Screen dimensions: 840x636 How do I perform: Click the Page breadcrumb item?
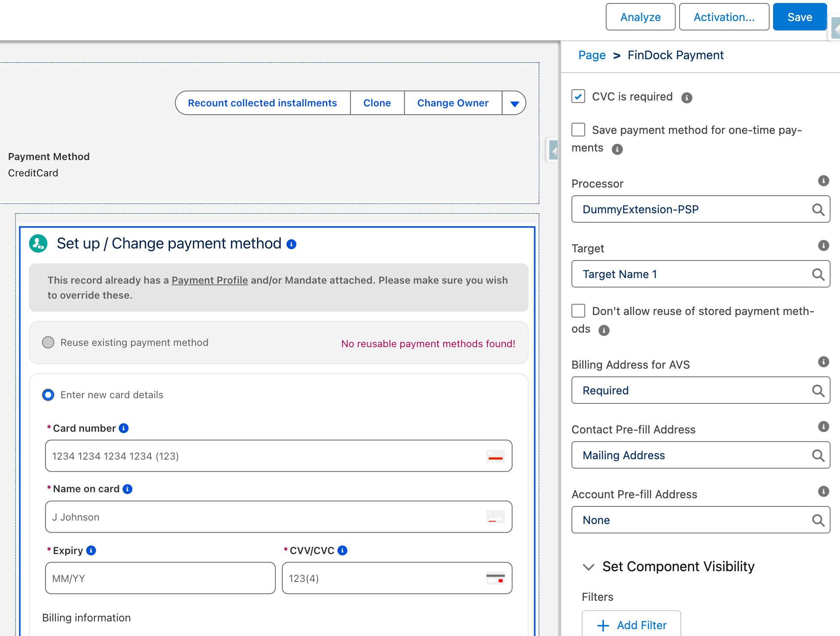592,55
